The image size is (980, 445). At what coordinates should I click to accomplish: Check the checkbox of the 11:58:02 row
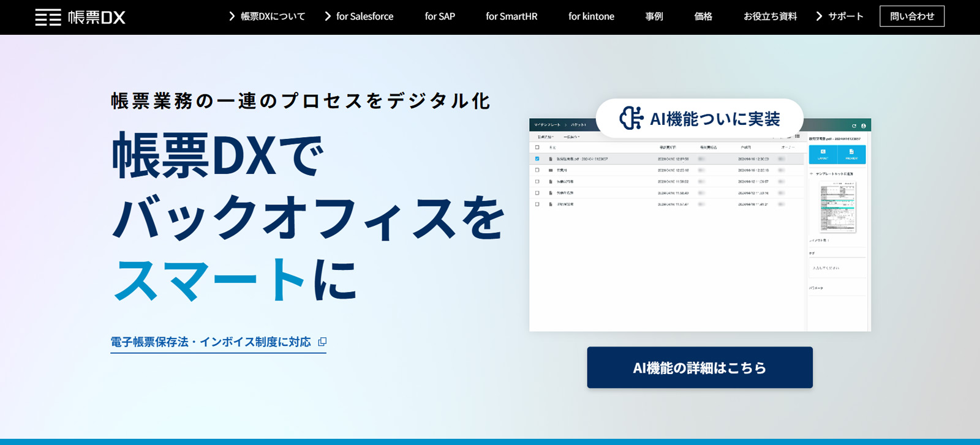[x=537, y=181]
